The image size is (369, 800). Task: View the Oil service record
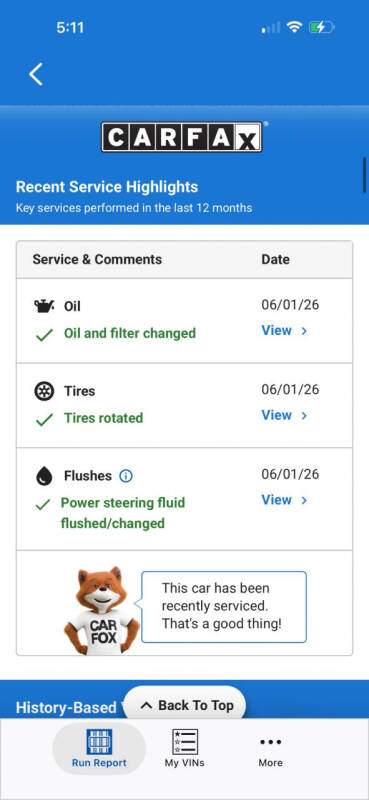pyautogui.click(x=284, y=331)
